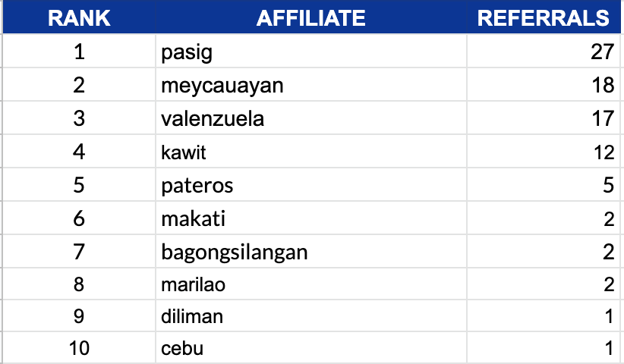
Task: Click the referrals value 27
Action: [602, 53]
